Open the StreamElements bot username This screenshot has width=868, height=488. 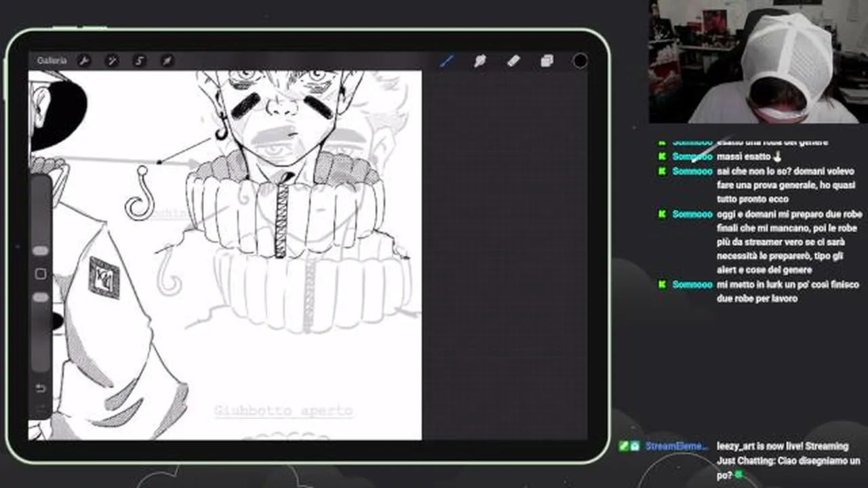677,446
